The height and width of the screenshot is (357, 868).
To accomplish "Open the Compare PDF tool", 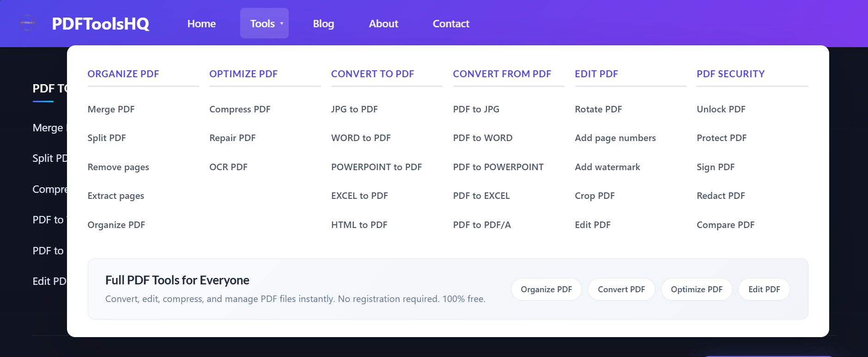I will click(x=725, y=225).
